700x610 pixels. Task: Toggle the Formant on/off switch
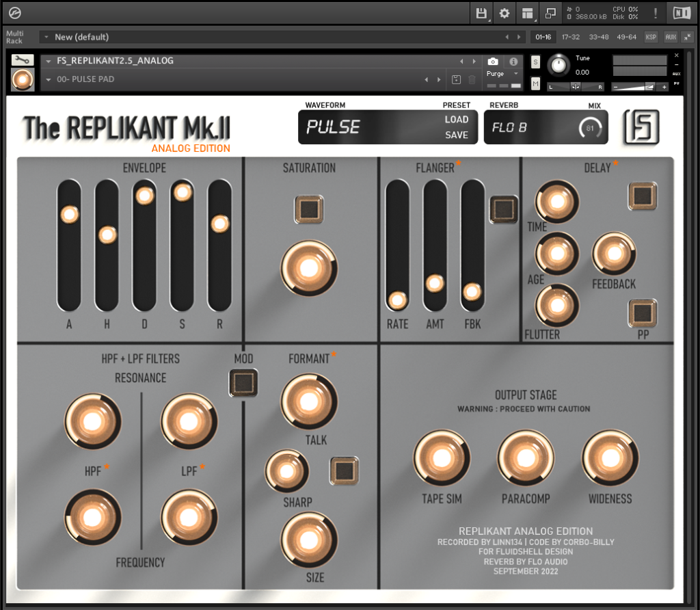coord(345,470)
